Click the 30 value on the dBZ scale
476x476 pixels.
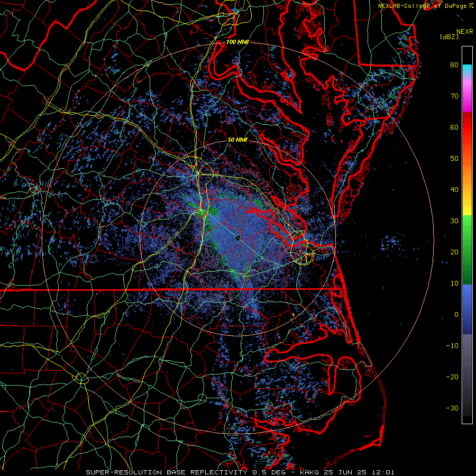[454, 221]
